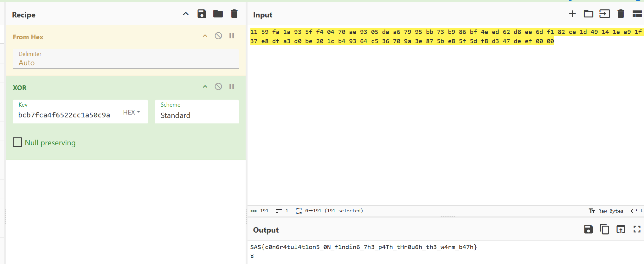
Task: Save the recipe with the disk icon
Action: (202, 14)
